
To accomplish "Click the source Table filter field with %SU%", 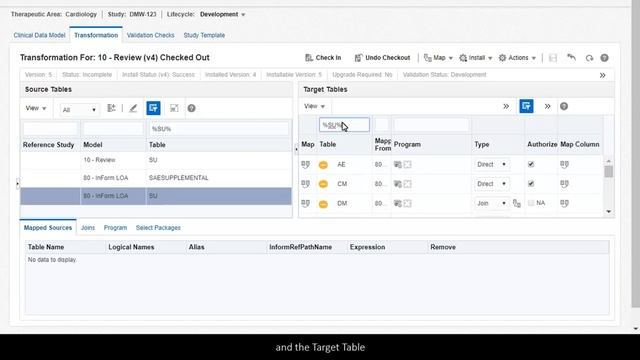I will point(219,129).
